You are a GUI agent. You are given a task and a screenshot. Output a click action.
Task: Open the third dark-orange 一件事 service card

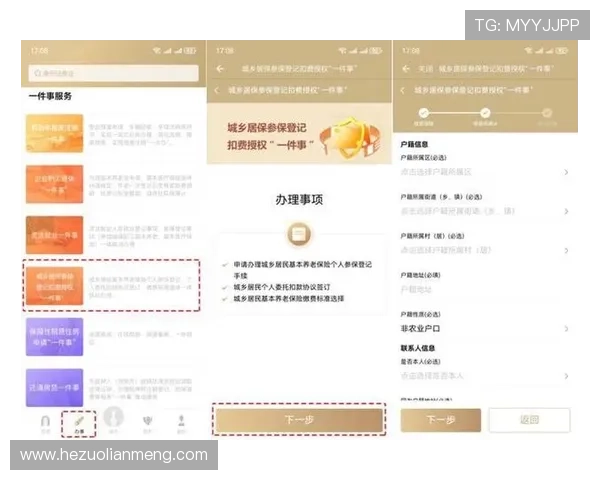pos(54,235)
